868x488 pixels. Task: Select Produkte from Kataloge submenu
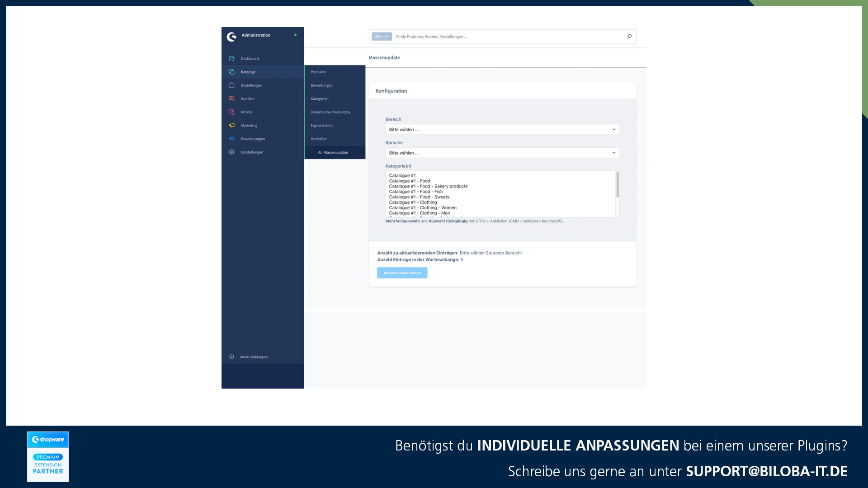(318, 71)
